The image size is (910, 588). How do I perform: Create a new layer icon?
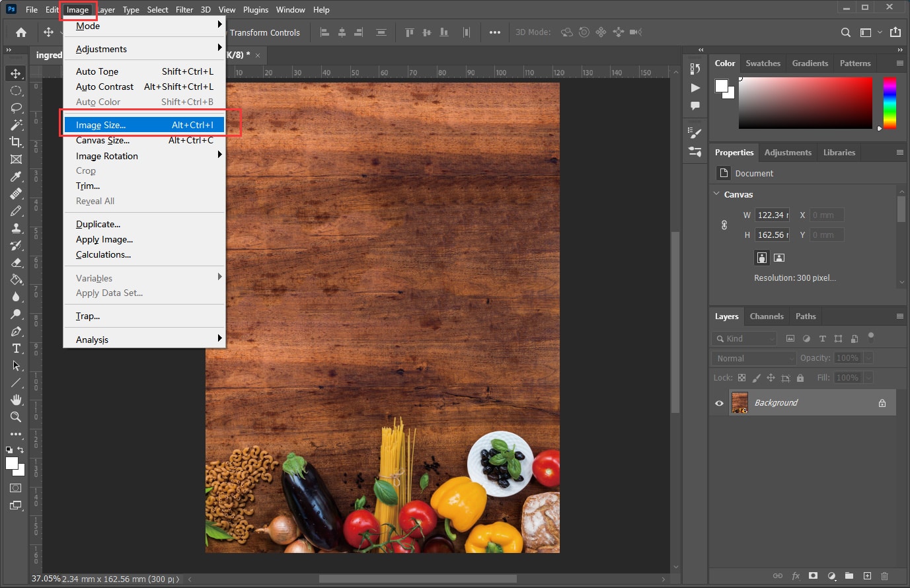[867, 576]
